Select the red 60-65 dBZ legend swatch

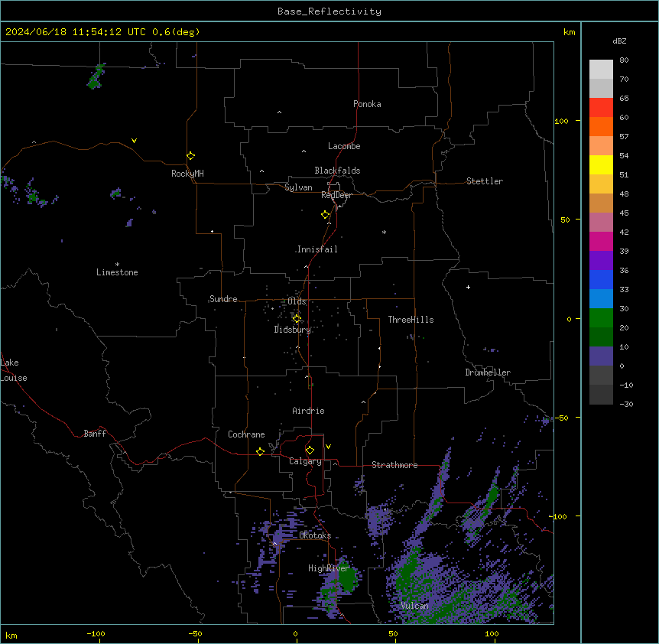[601, 107]
